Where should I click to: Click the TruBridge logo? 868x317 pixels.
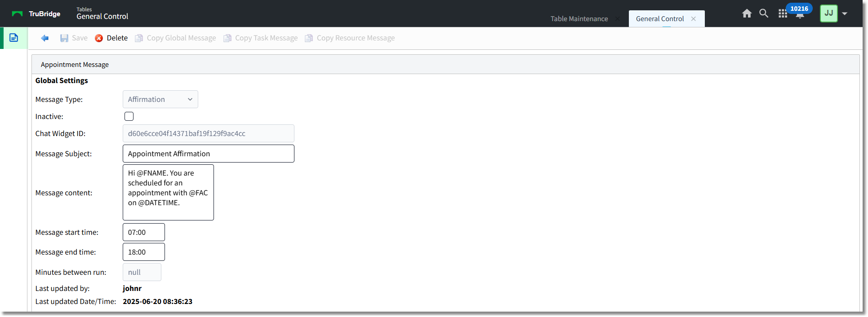pyautogui.click(x=36, y=14)
